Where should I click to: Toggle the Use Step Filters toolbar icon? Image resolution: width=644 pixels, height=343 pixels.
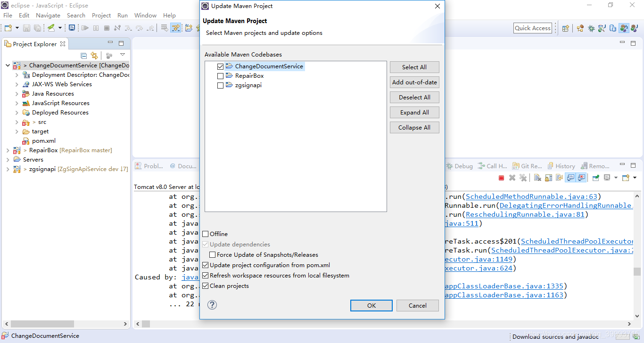pos(176,28)
